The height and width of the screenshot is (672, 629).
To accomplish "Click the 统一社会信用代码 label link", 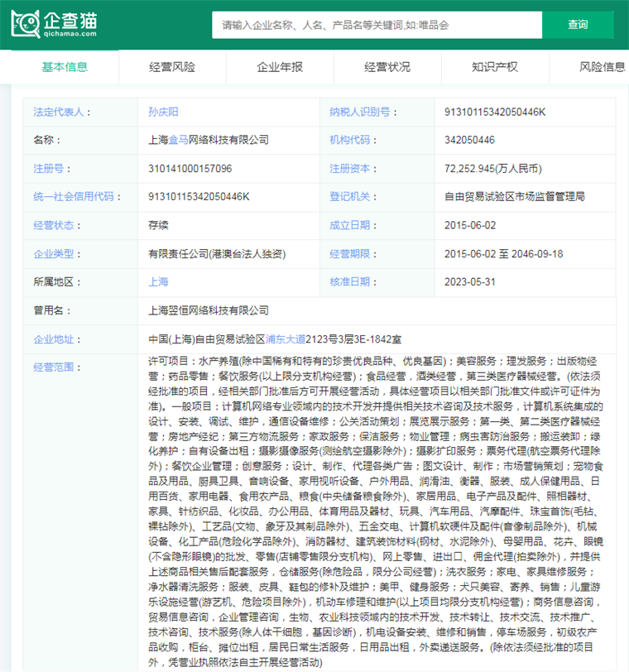I will coord(74,197).
